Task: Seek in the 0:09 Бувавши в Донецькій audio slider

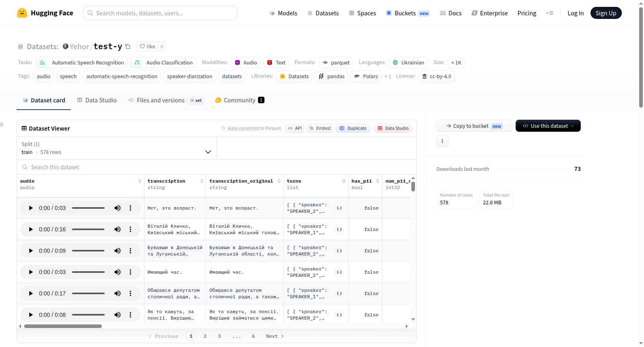Action: (x=88, y=251)
